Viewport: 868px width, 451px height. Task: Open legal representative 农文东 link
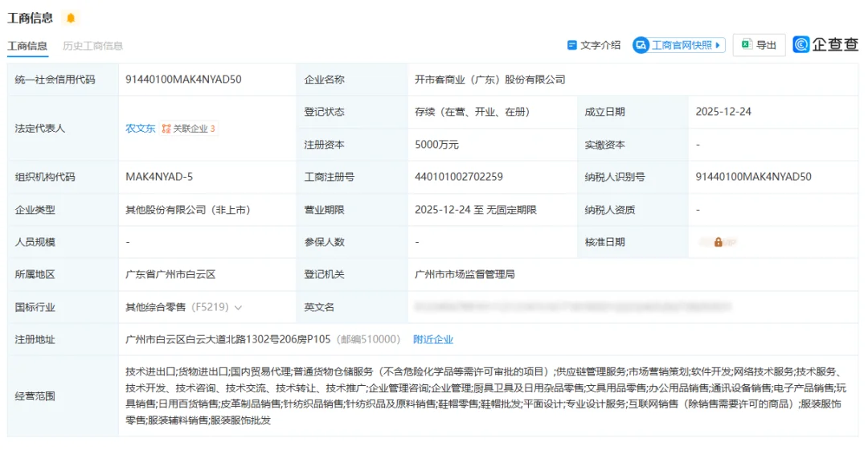141,129
